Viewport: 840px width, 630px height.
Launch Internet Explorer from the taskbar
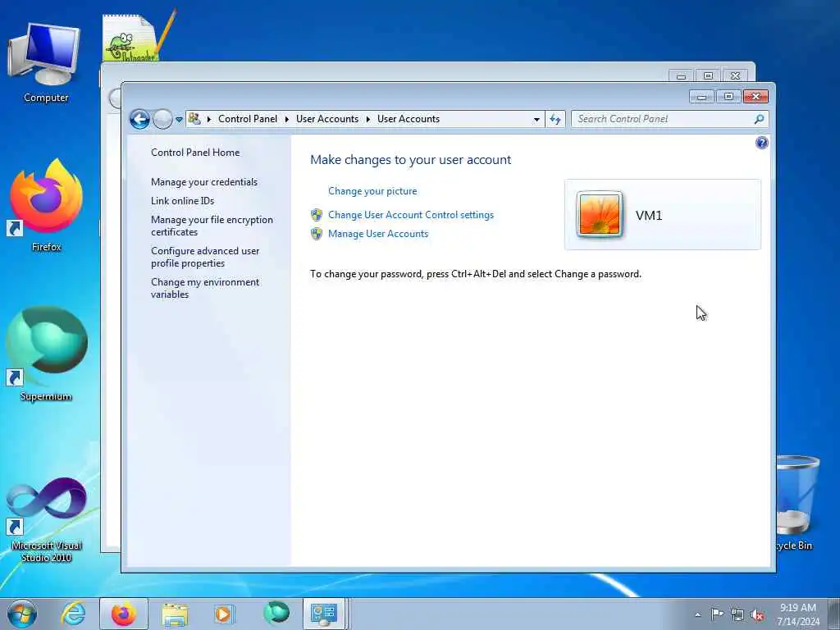tap(73, 614)
